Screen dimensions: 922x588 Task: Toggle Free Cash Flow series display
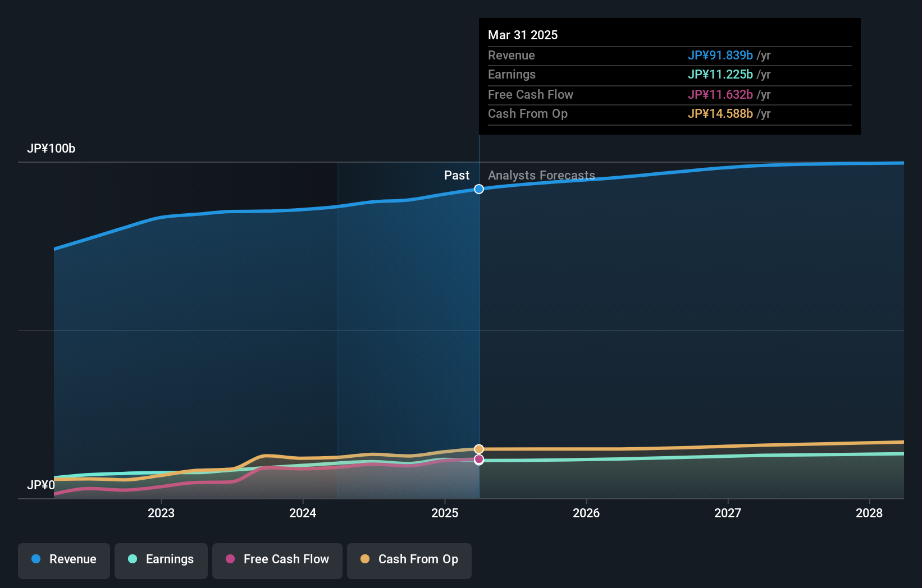[277, 561]
